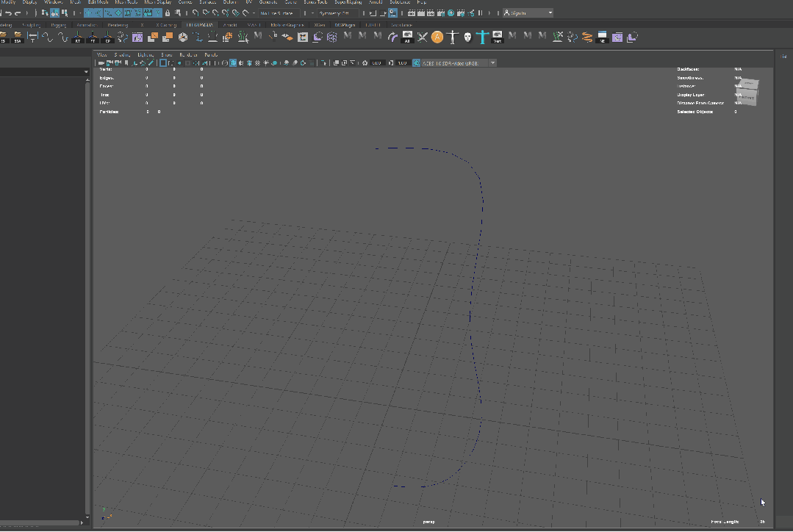Click the select camera icon in viewport toolbar
This screenshot has height=532, width=793.
tap(101, 63)
